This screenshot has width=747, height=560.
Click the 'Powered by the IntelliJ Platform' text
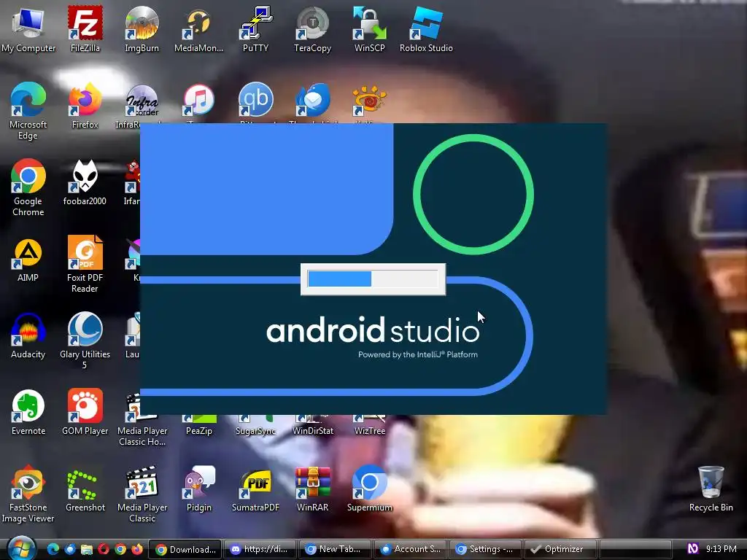418,354
